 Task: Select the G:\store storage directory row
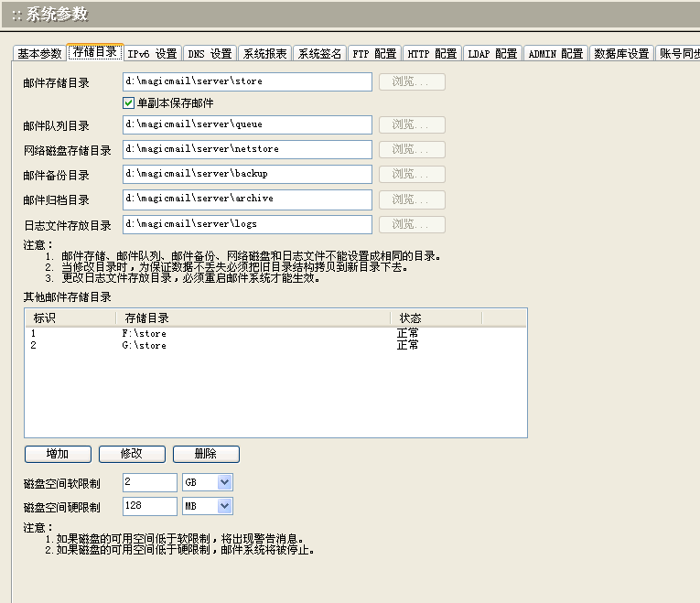coord(144,346)
